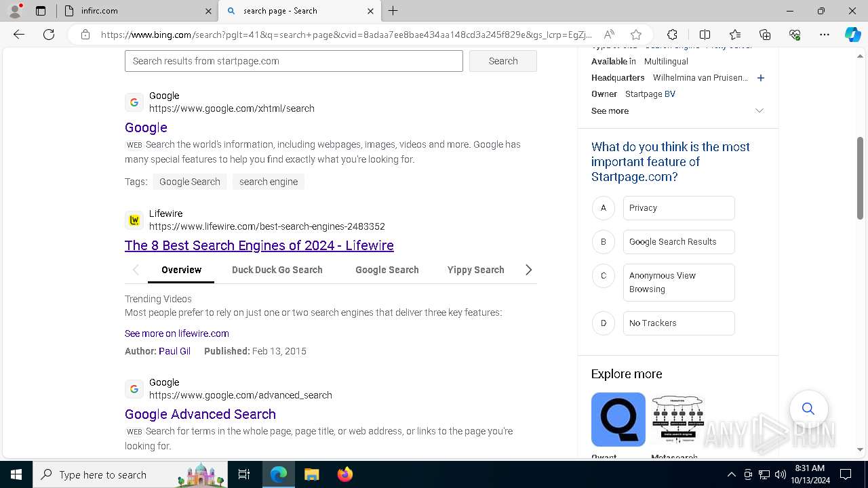
Task: Open split screen icon
Action: tap(705, 35)
